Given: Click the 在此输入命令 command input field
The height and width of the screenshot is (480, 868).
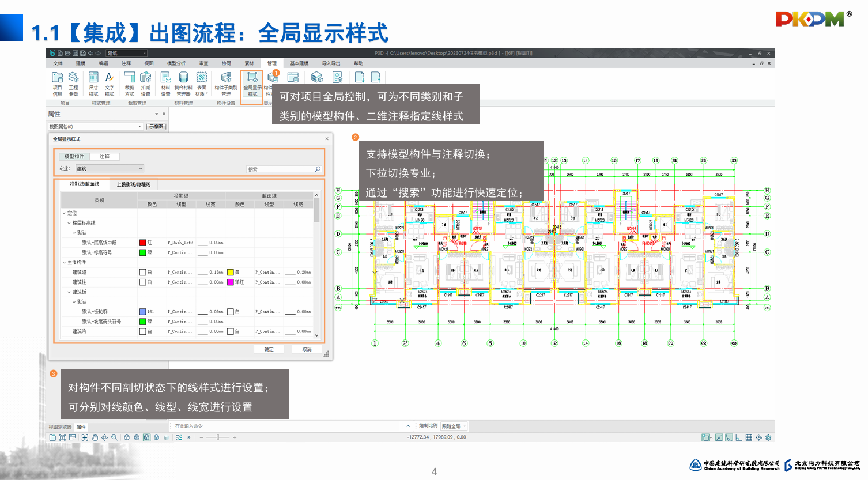Looking at the screenshot, I should (x=286, y=426).
